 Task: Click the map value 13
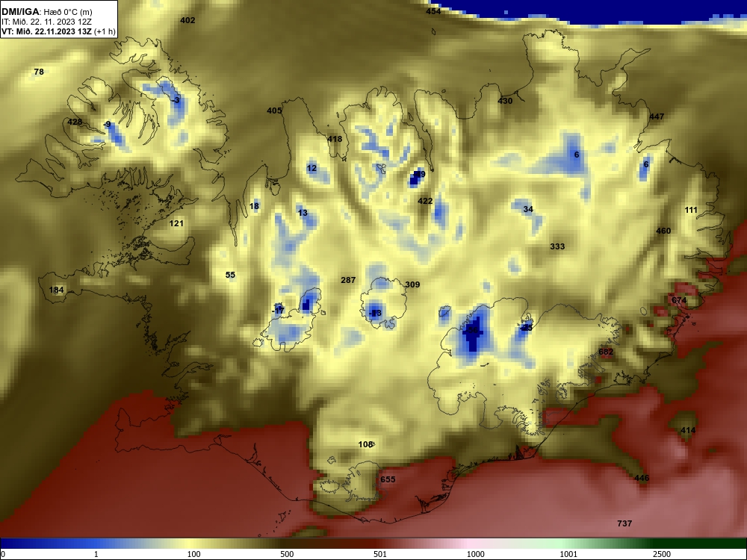point(303,213)
